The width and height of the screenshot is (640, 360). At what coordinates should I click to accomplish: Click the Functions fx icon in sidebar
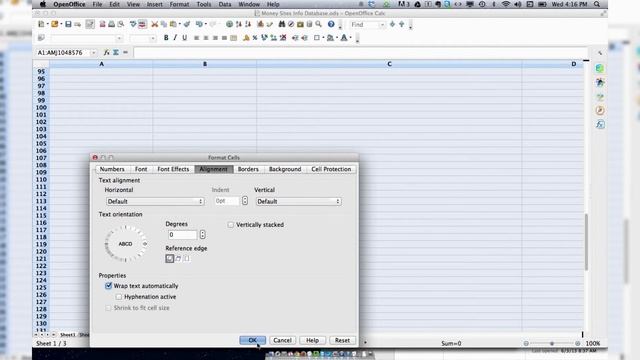(x=600, y=124)
